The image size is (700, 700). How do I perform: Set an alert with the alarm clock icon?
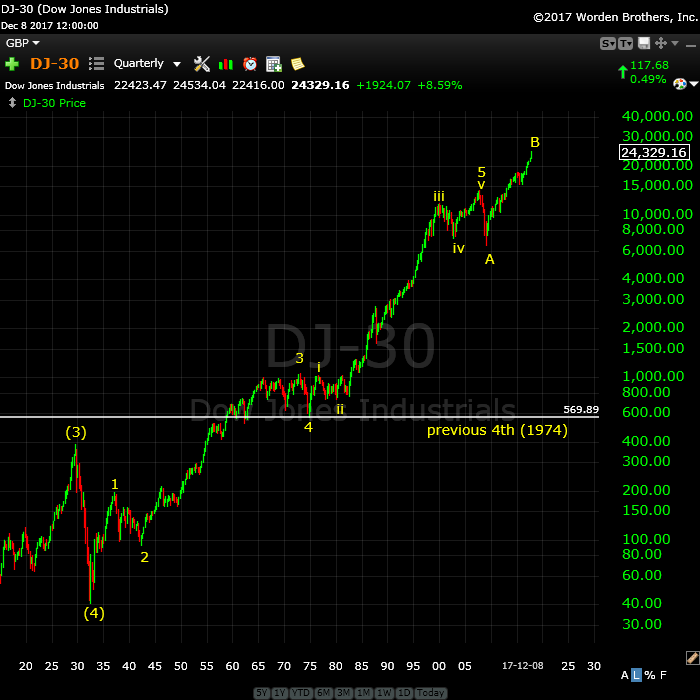(250, 64)
